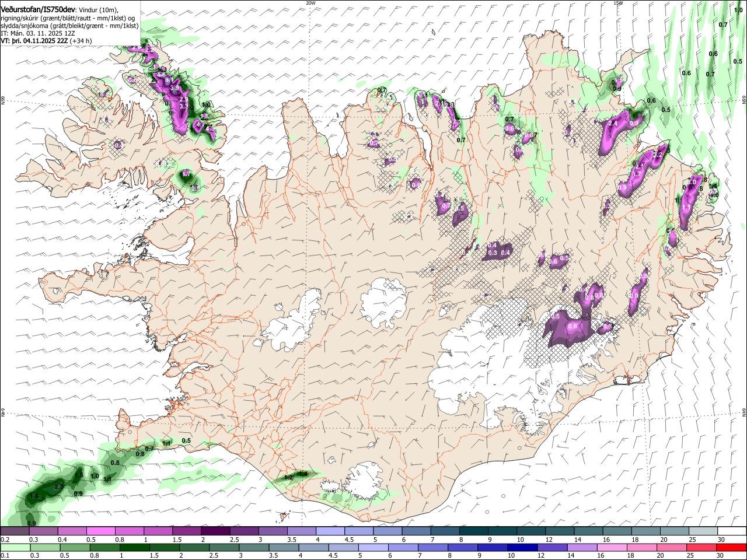
Task: Select upper legend swatch between 3 and 3.5
Action: (x=273, y=531)
